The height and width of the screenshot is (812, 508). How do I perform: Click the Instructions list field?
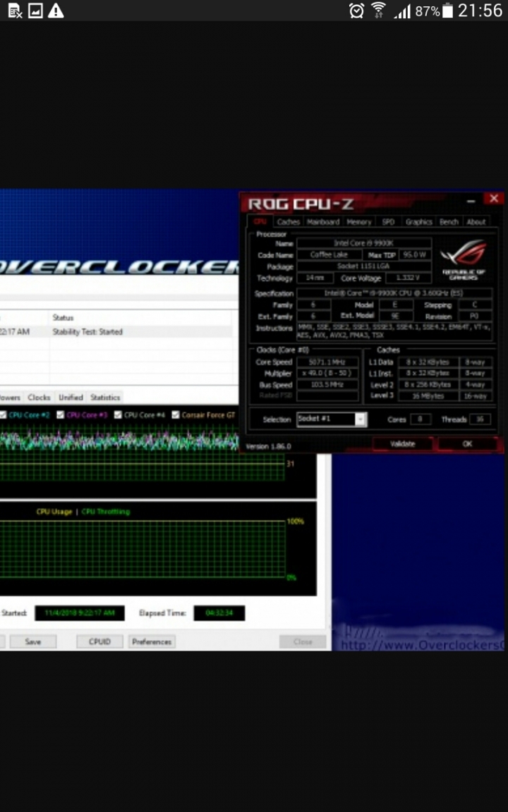394,331
